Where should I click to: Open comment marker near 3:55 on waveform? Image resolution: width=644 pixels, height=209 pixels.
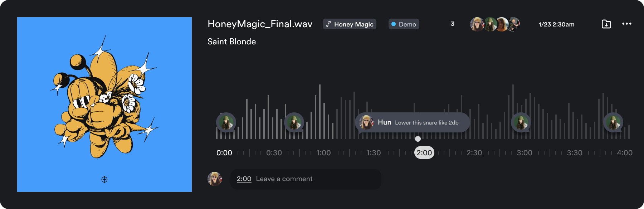point(613,122)
